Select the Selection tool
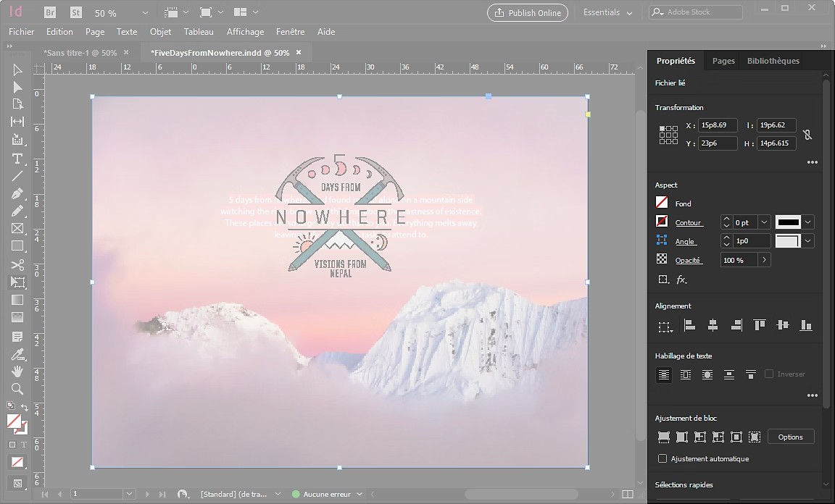This screenshot has height=504, width=835. [17, 69]
